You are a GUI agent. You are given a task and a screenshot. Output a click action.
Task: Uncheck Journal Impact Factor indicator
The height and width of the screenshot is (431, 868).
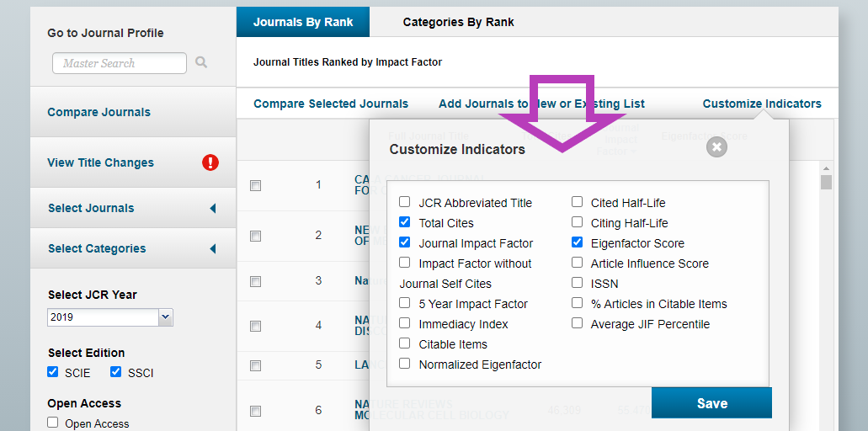tap(405, 242)
